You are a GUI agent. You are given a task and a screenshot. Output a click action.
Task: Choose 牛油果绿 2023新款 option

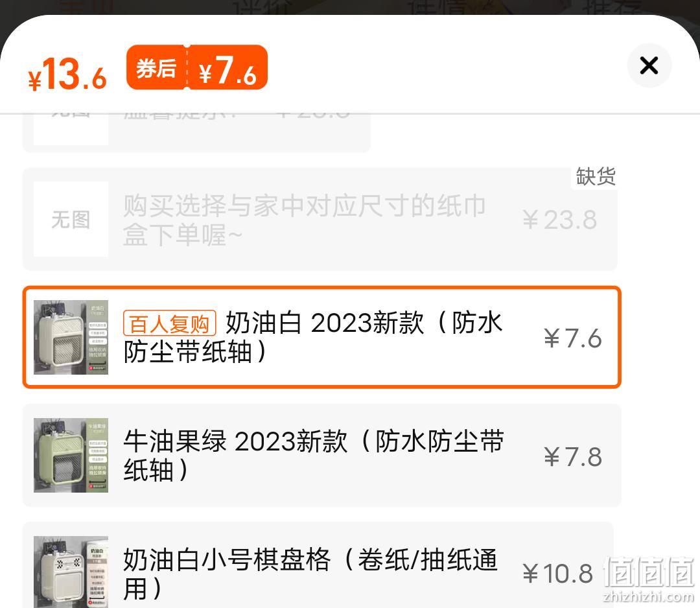coord(322,455)
